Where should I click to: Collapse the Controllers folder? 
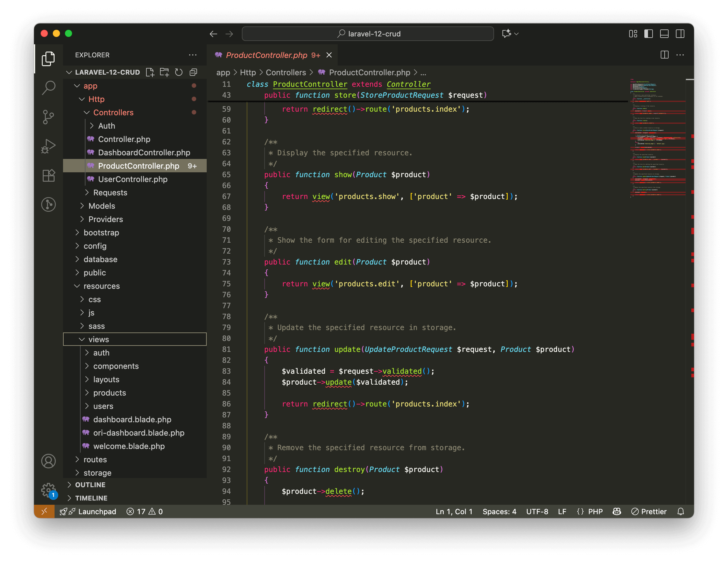[x=113, y=113]
